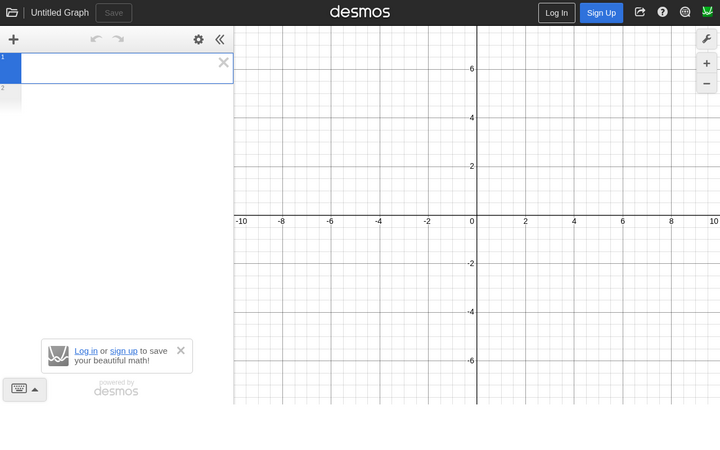The width and height of the screenshot is (720, 450).
Task: Open expression list settings gear
Action: (x=198, y=39)
